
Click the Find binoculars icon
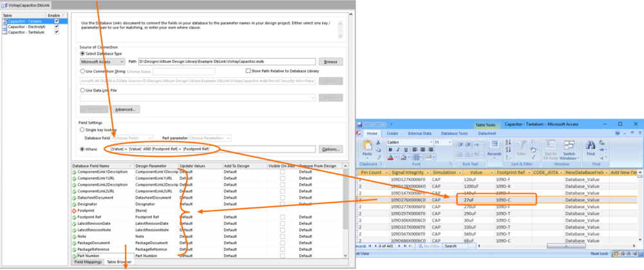590,144
